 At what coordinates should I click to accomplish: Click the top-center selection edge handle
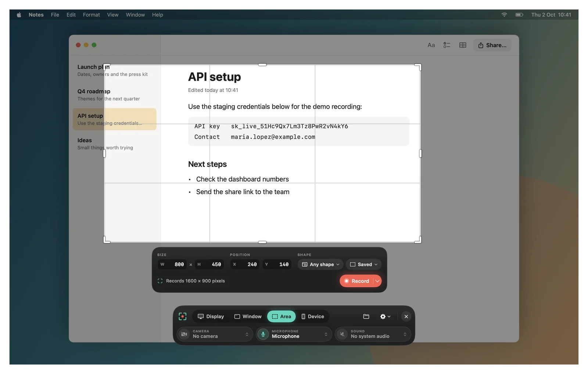coord(262,65)
